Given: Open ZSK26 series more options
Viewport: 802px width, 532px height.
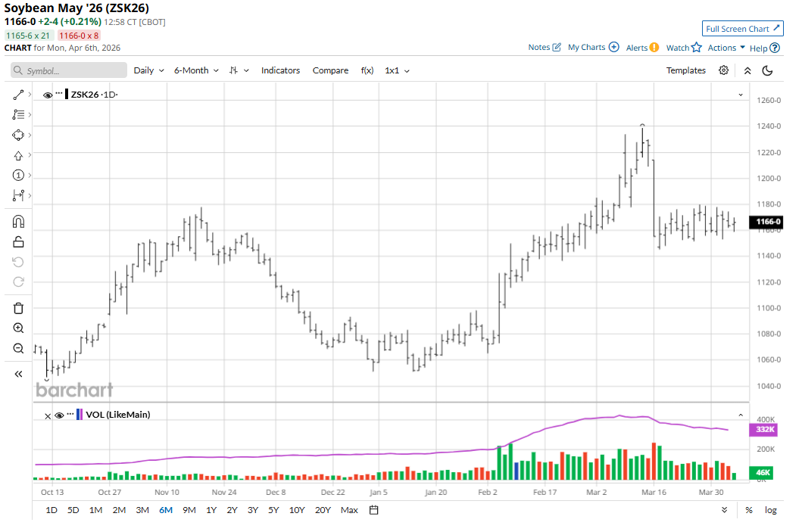Looking at the screenshot, I should pos(59,94).
